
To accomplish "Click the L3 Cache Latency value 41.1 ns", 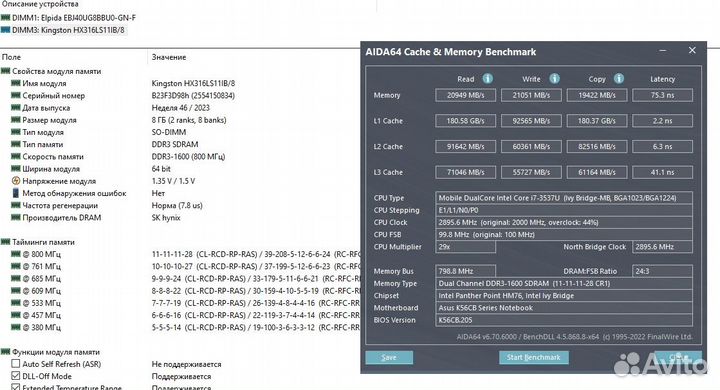I will coord(662,172).
